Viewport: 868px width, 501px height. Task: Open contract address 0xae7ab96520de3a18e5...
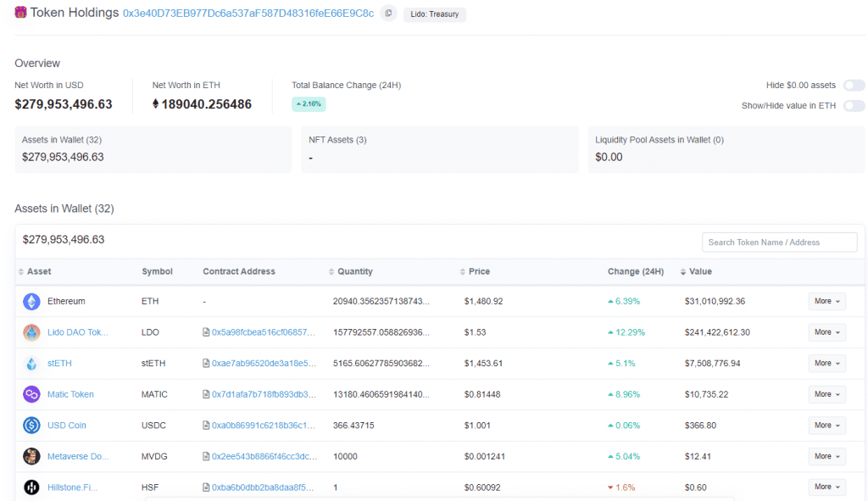(264, 363)
